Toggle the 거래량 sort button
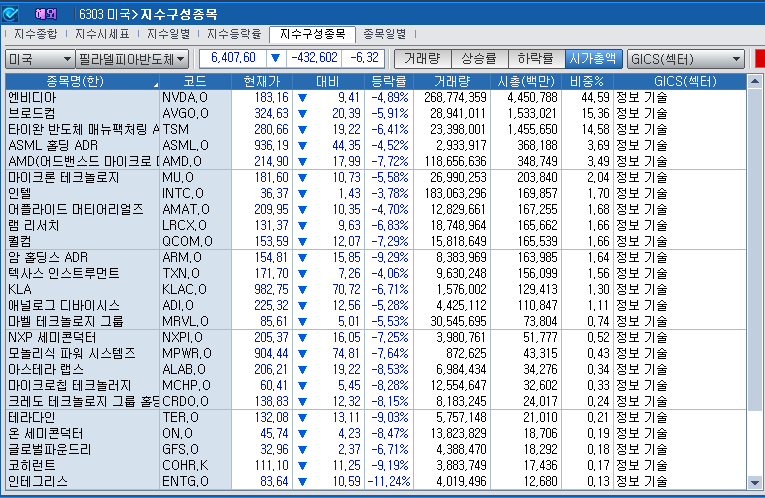The width and height of the screenshot is (765, 498). 423,58
